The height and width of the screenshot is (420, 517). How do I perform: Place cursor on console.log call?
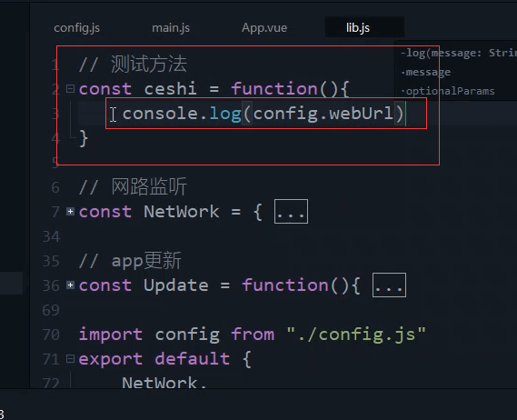(x=182, y=114)
